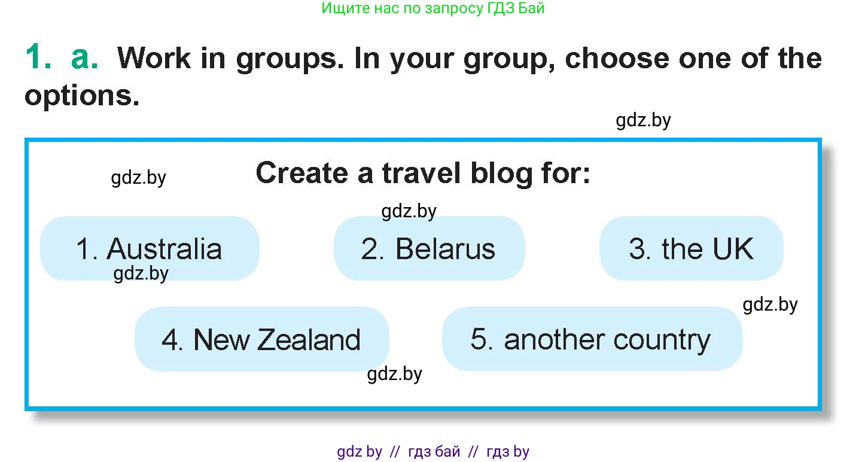Click the gdz.by watermark above the blue box
The image size is (868, 462).
tap(643, 120)
